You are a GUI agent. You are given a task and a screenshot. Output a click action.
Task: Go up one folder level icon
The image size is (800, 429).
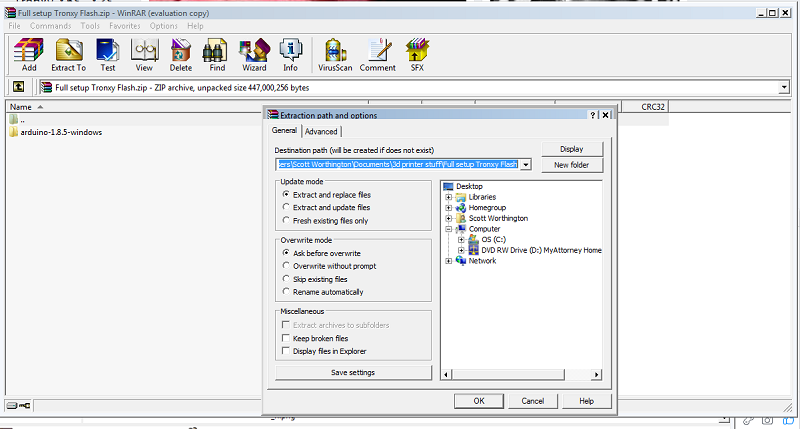18,87
